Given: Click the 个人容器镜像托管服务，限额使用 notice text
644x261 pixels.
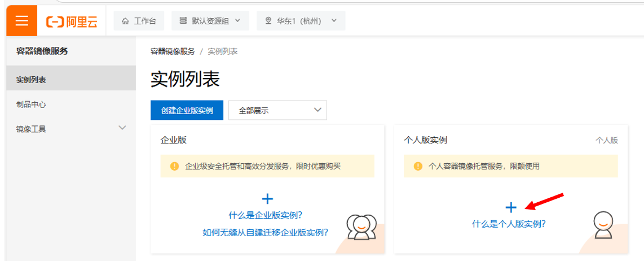Looking at the screenshot, I should pyautogui.click(x=484, y=166).
